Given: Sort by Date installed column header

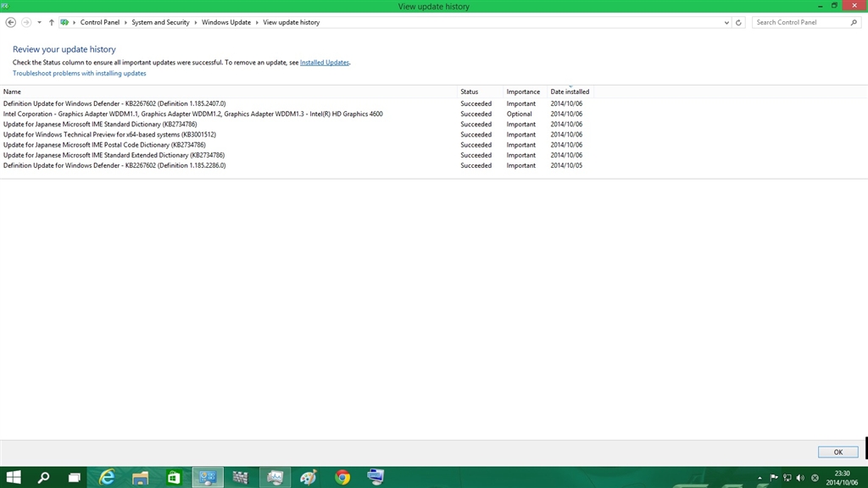Looking at the screenshot, I should click(570, 91).
